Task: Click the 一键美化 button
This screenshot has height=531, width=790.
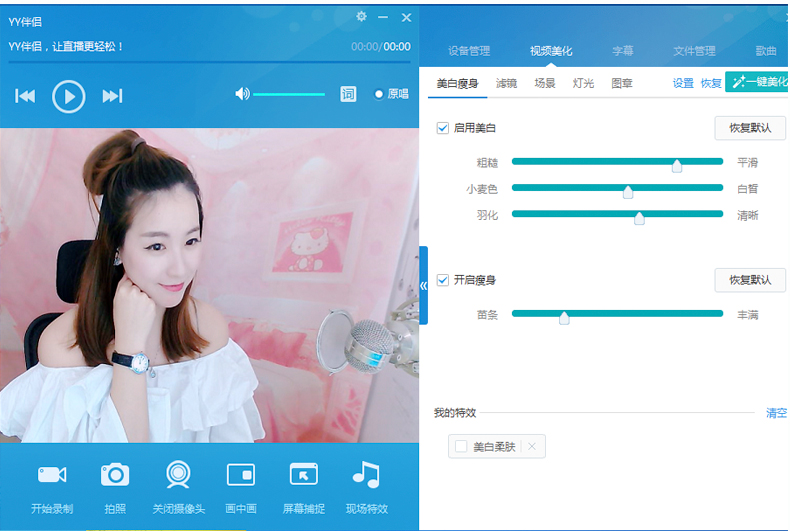Action: coord(757,83)
